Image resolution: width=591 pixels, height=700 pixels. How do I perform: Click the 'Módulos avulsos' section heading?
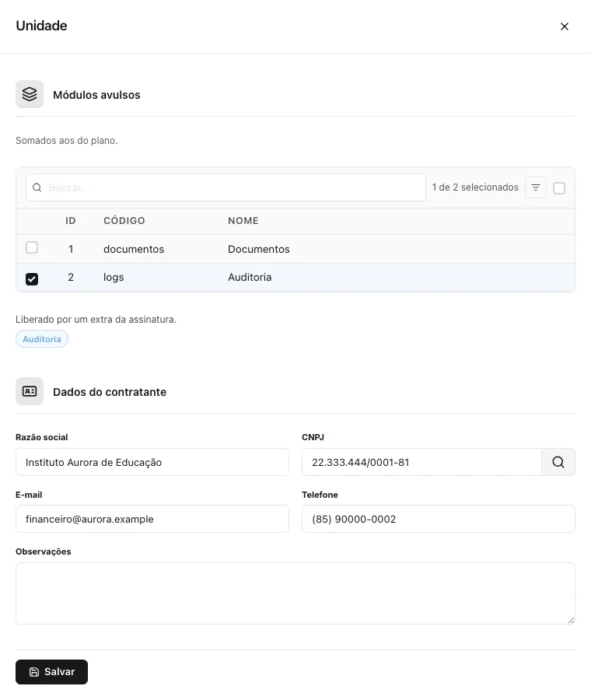click(96, 95)
